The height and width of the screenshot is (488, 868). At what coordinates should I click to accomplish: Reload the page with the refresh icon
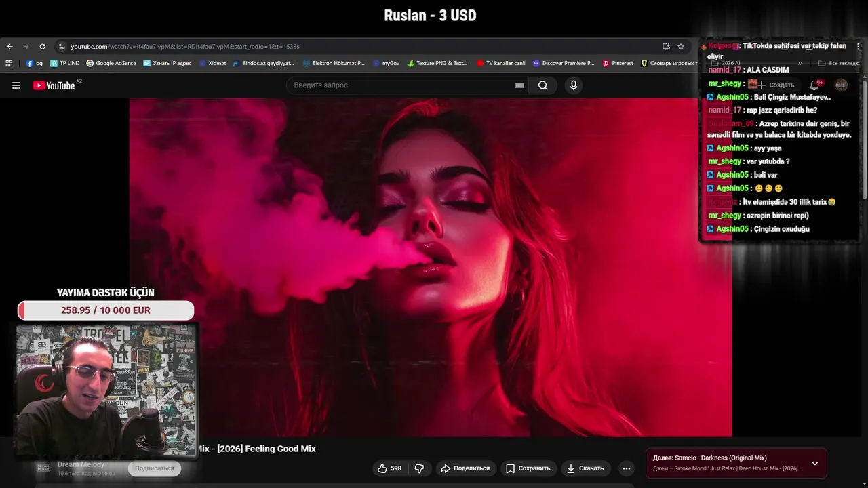click(x=42, y=47)
